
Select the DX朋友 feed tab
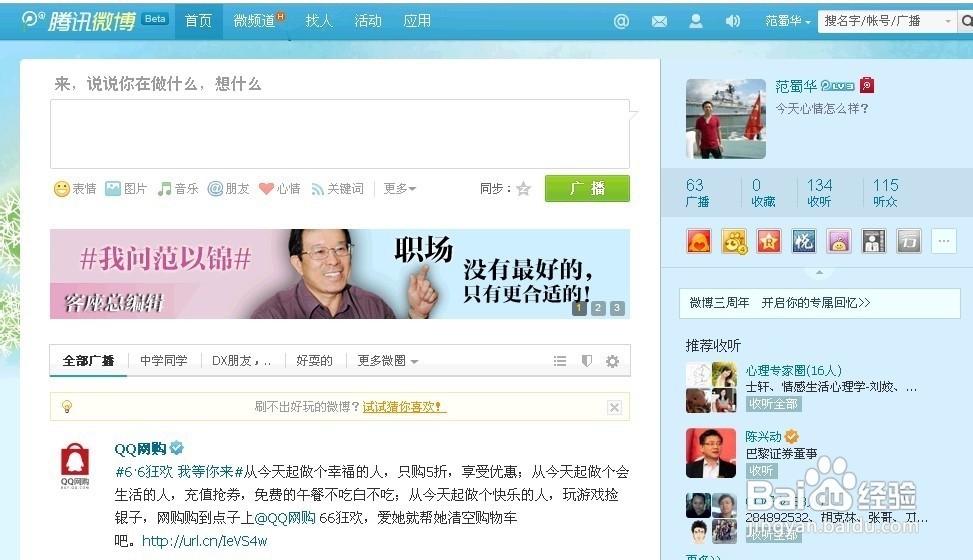point(241,361)
